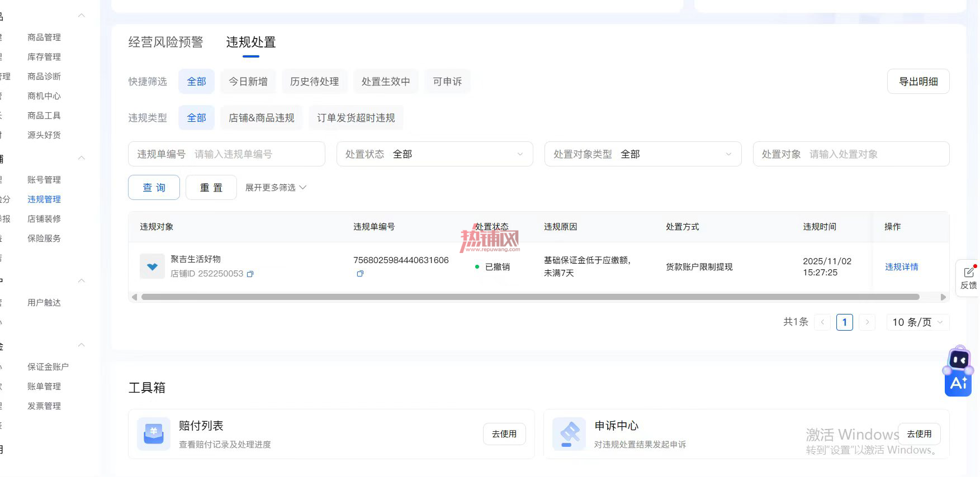Click the 申诉中心 gavel icon
Viewport: 980px width, 477px height.
[569, 434]
